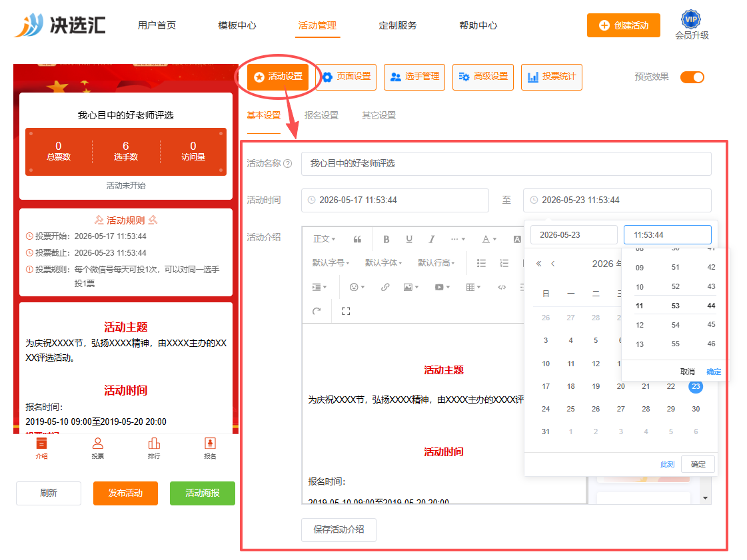Click the time input showing 11:53:44
The image size is (747, 560).
(668, 235)
